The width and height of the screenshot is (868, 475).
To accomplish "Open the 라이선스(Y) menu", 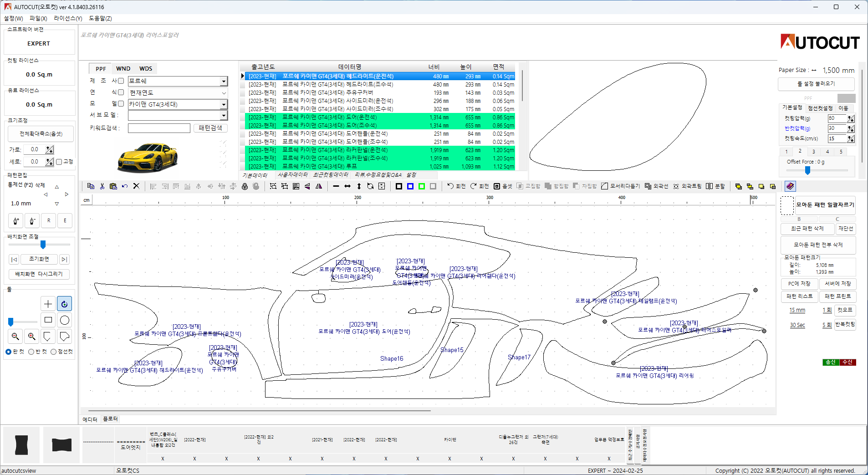I will click(68, 18).
